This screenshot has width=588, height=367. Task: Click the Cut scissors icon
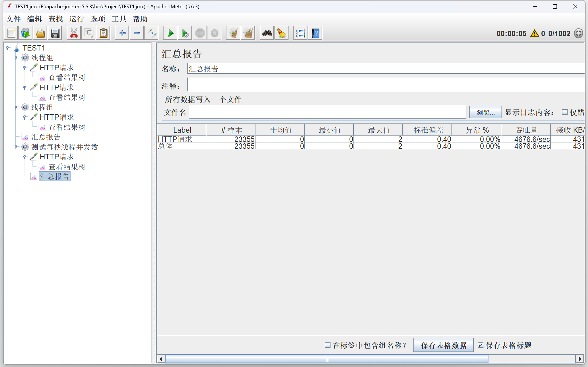point(74,33)
